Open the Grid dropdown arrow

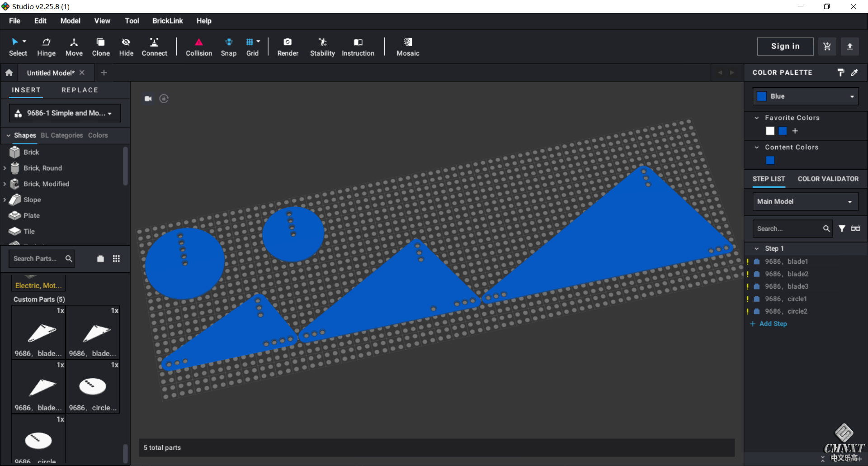(258, 42)
